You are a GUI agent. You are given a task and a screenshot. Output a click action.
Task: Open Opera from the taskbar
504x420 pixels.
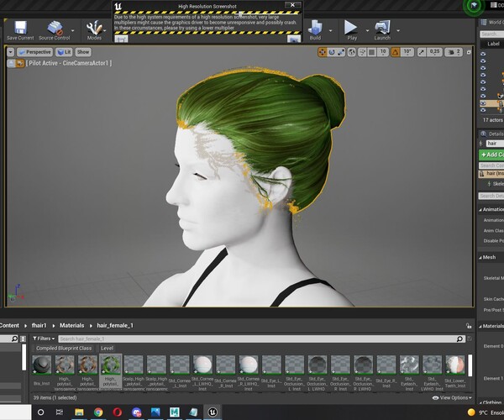118,412
